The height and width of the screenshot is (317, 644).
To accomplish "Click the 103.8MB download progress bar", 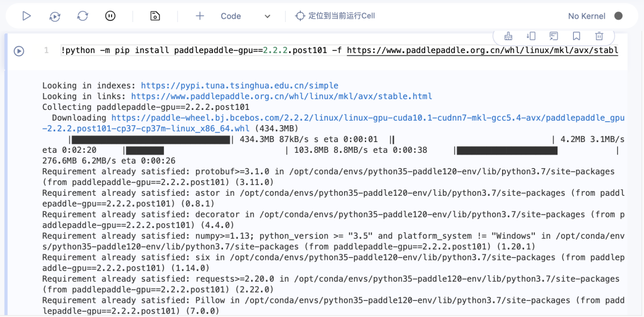I will tap(205, 150).
